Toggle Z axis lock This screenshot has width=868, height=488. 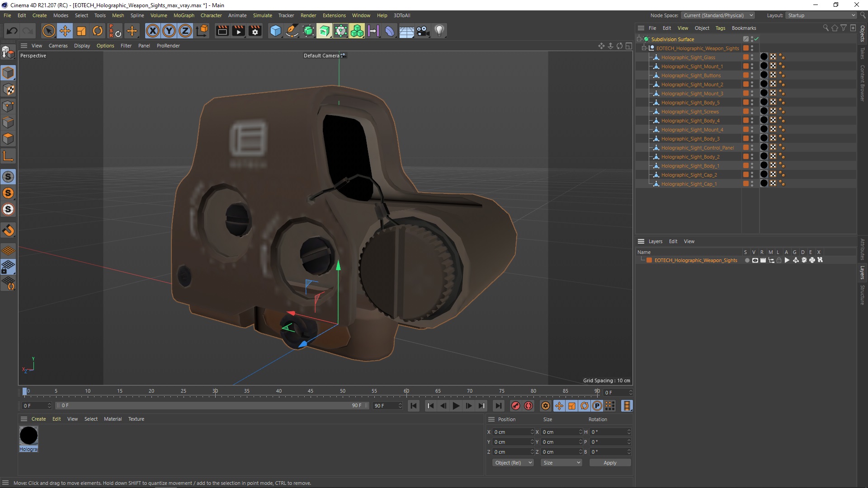click(x=185, y=31)
